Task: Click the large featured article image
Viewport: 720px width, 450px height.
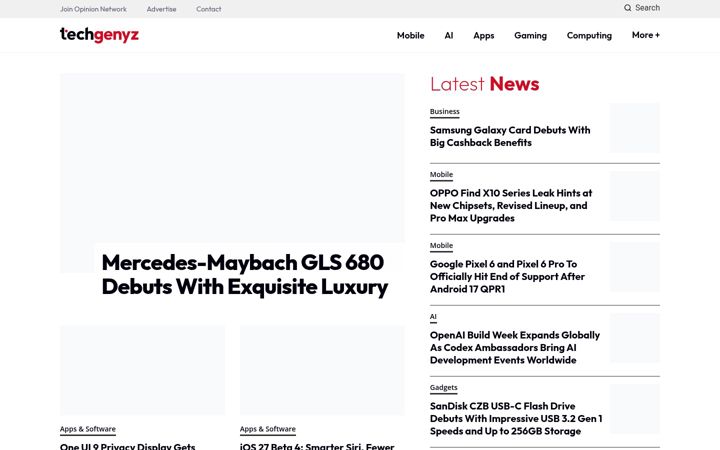Action: click(x=232, y=158)
